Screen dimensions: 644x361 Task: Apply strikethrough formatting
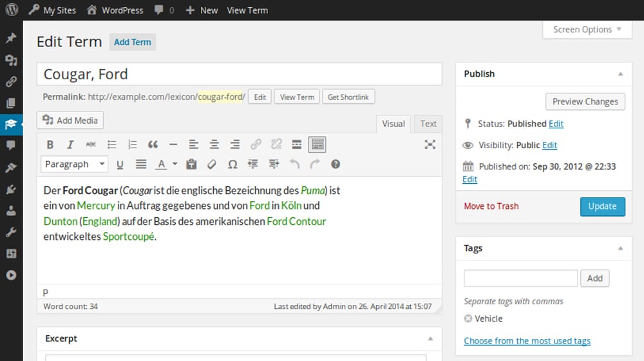tap(91, 144)
